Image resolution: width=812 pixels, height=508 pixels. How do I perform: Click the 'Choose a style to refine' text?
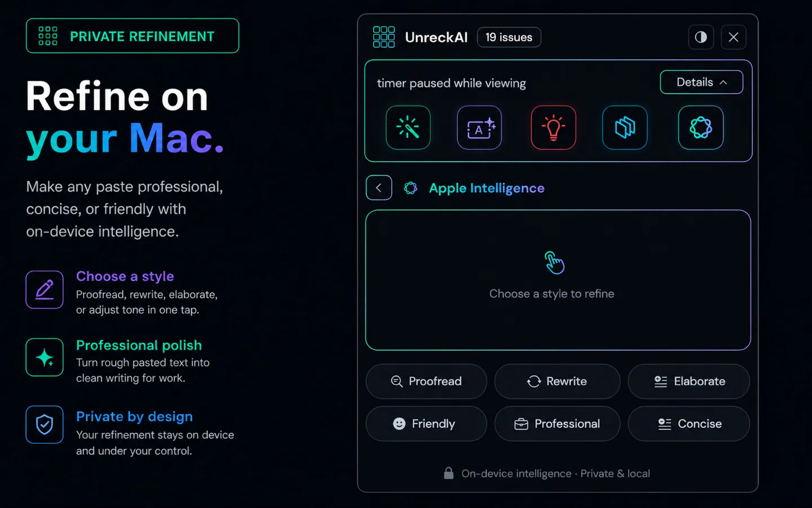click(x=551, y=294)
